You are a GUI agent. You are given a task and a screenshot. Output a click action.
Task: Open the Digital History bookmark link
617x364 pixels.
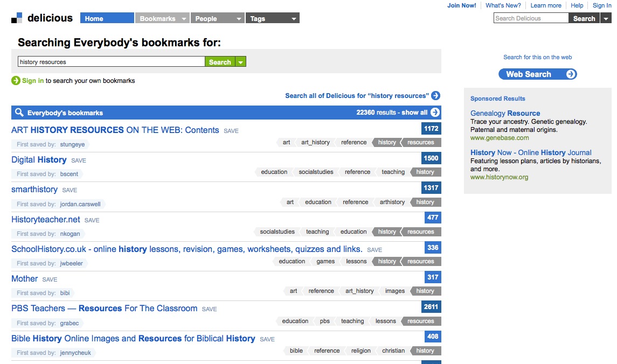click(39, 160)
